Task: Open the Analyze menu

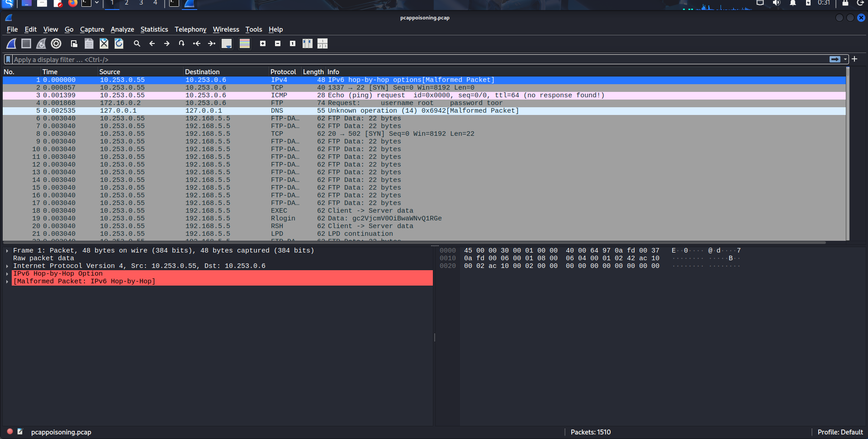Action: coord(122,29)
